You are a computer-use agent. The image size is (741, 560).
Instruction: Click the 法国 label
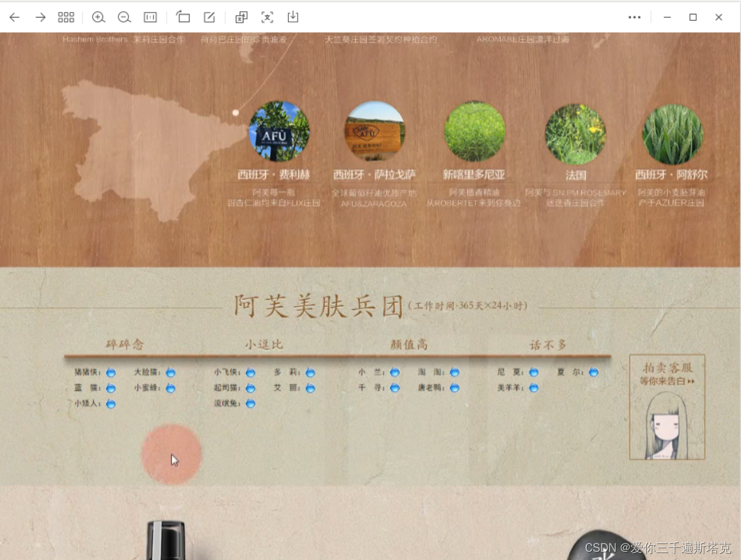pyautogui.click(x=576, y=175)
